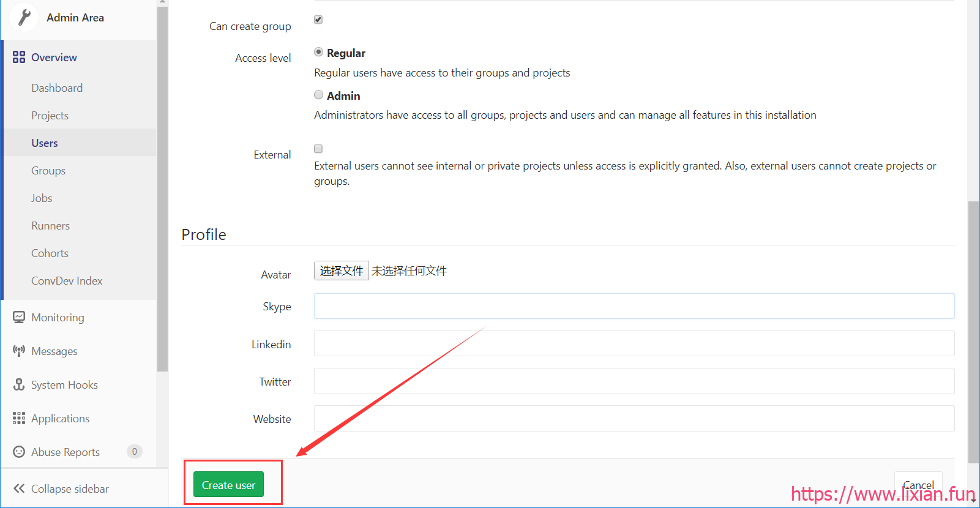Click the Abuse Reports face icon

coord(19,452)
